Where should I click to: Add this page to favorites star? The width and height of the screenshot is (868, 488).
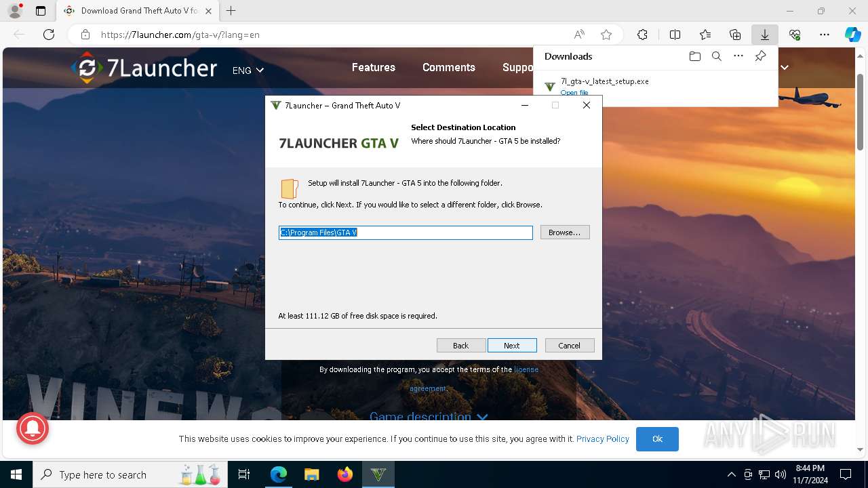(606, 35)
